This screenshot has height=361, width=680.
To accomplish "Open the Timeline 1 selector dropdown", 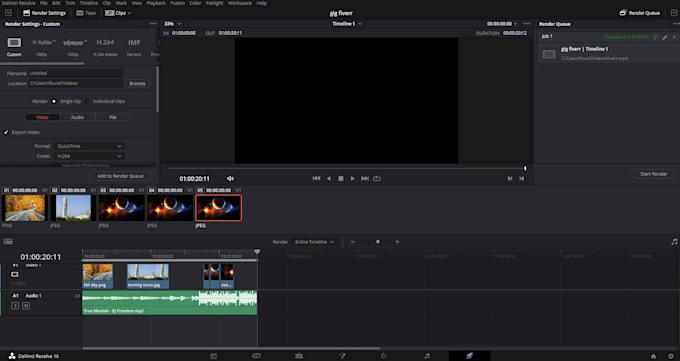I will (x=347, y=24).
